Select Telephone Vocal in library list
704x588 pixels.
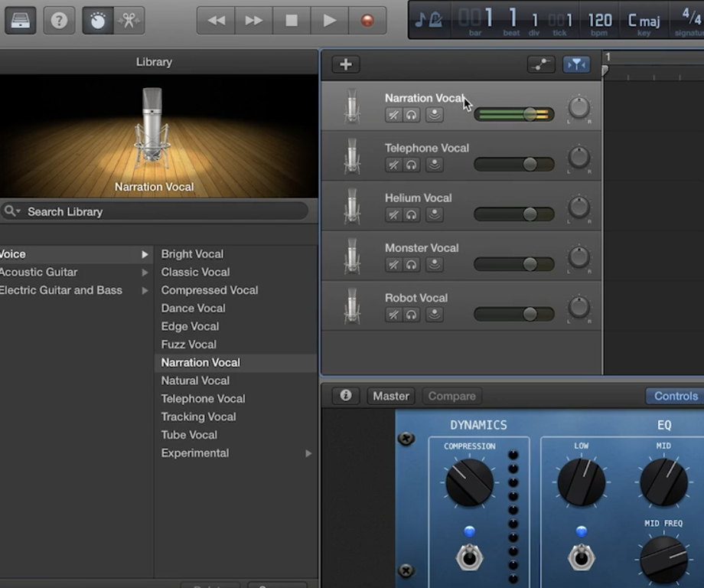click(203, 399)
